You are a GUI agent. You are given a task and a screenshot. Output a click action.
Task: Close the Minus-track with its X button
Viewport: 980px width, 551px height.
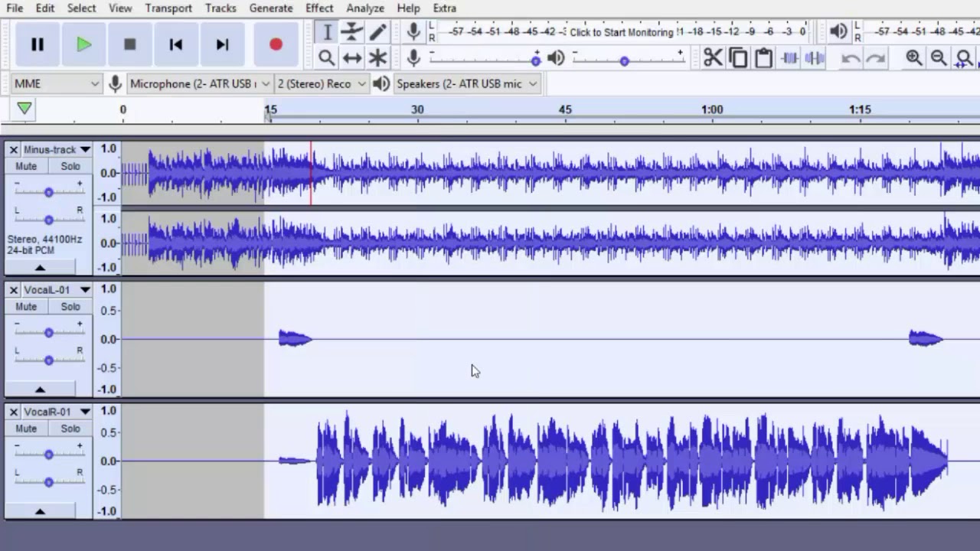pos(13,150)
